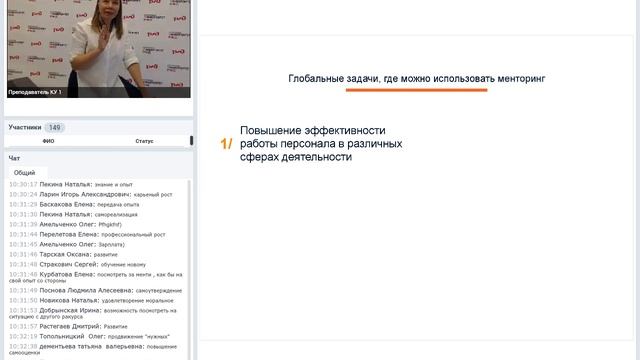Click Топольницкий Олег's chat message
The width and height of the screenshot is (640, 360).
pyautogui.click(x=89, y=336)
